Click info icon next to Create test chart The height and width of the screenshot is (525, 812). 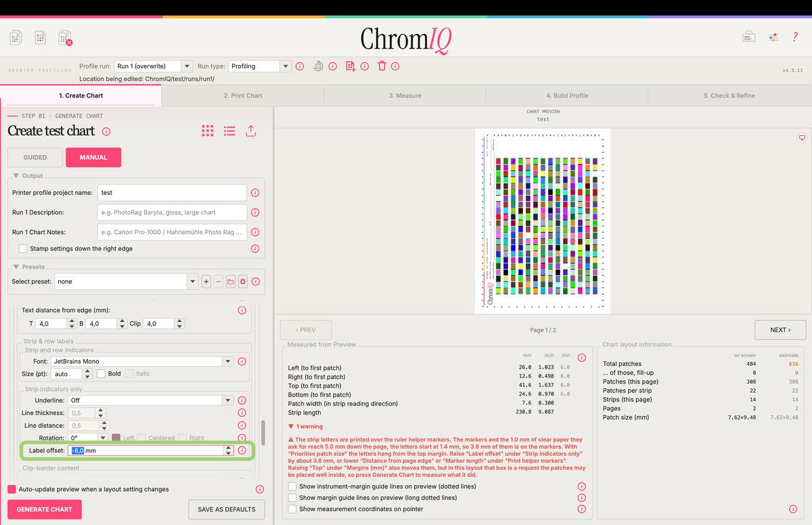point(106,131)
